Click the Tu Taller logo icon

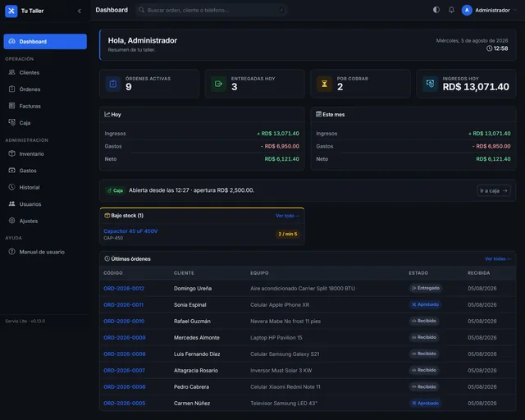[x=11, y=11]
